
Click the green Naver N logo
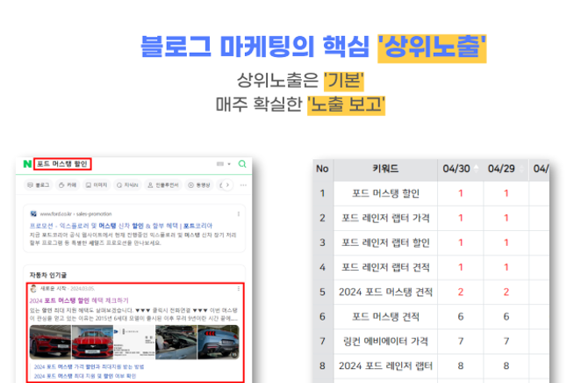pyautogui.click(x=26, y=164)
